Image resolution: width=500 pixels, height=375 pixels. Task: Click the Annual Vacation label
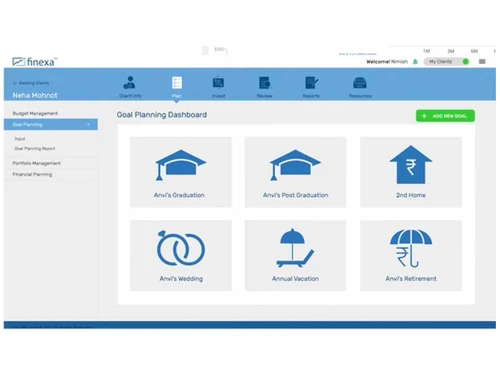coord(295,279)
